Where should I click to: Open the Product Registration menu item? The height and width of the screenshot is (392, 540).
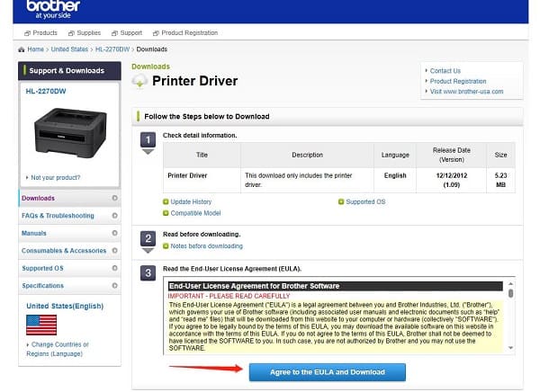[x=185, y=33]
